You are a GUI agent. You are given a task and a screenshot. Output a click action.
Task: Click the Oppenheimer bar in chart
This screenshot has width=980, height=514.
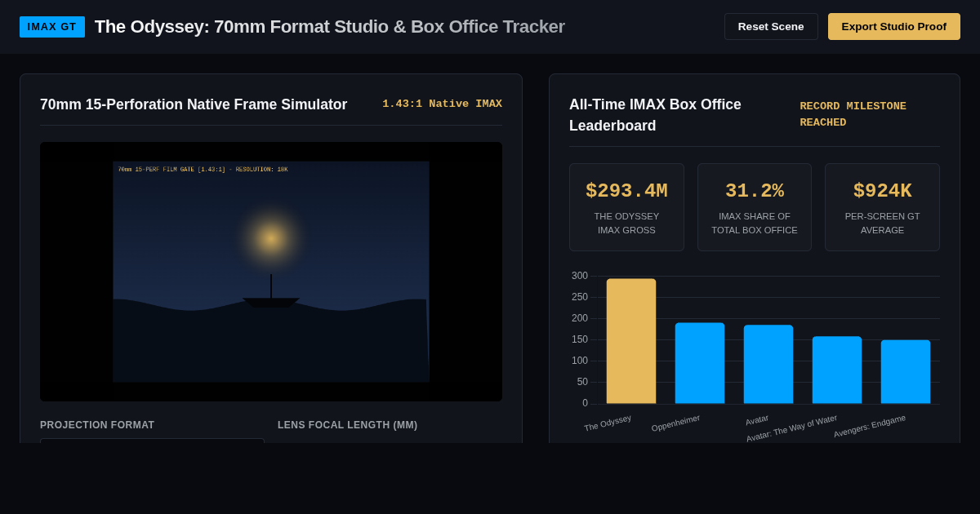click(x=700, y=363)
